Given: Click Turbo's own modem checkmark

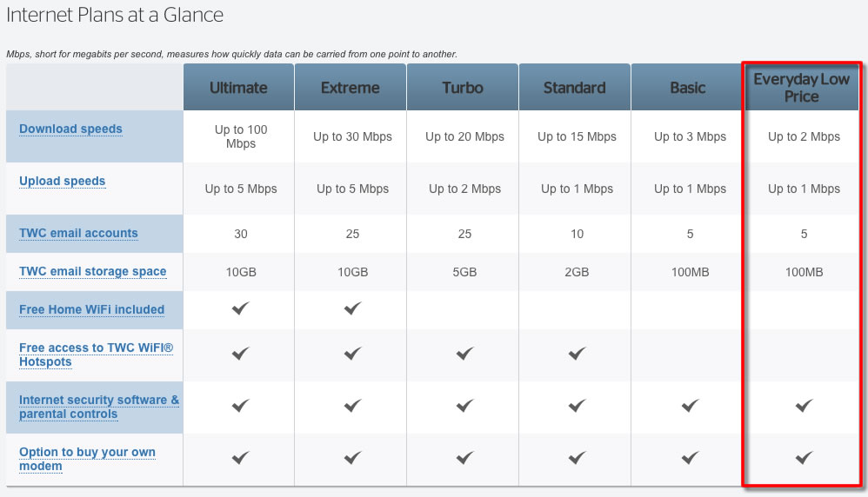Looking at the screenshot, I should click(464, 458).
